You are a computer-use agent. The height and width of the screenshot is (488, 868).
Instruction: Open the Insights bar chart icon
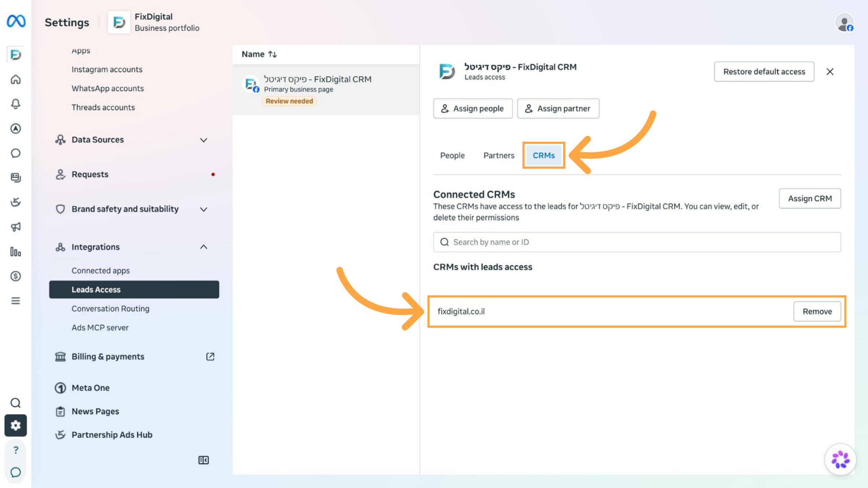click(16, 252)
